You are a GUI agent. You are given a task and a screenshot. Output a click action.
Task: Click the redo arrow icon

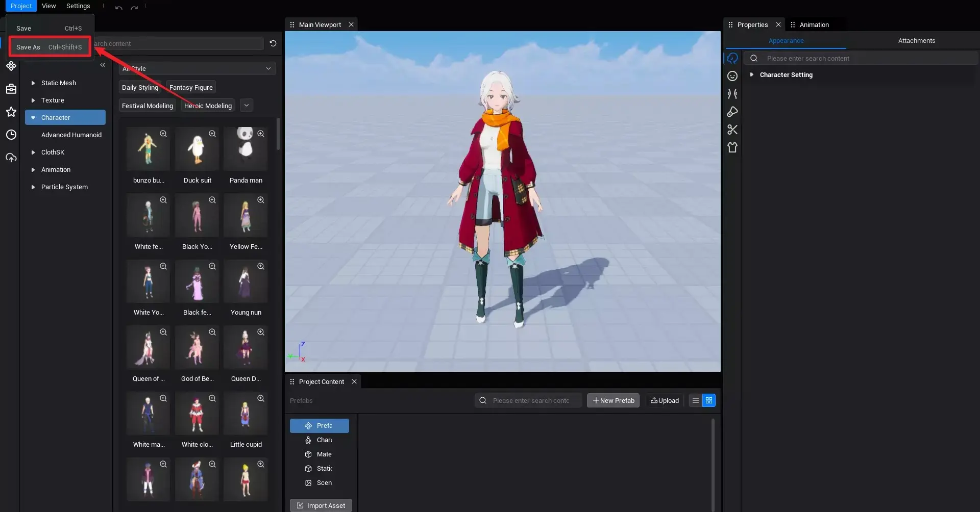tap(134, 7)
